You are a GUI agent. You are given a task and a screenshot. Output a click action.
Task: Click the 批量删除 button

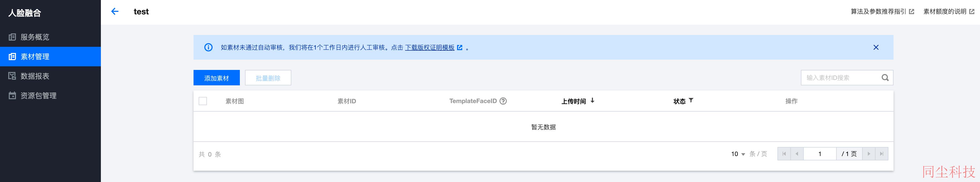click(x=268, y=78)
